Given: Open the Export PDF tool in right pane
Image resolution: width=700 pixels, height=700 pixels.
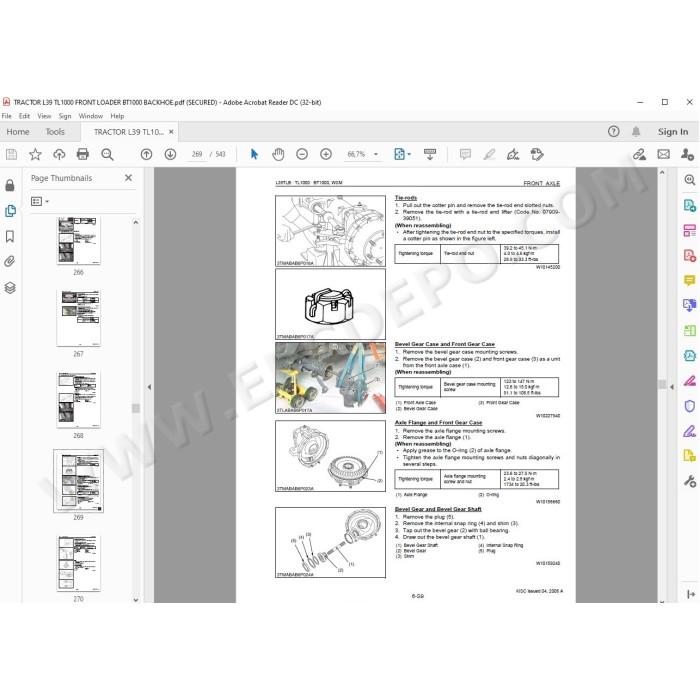Looking at the screenshot, I should (689, 205).
